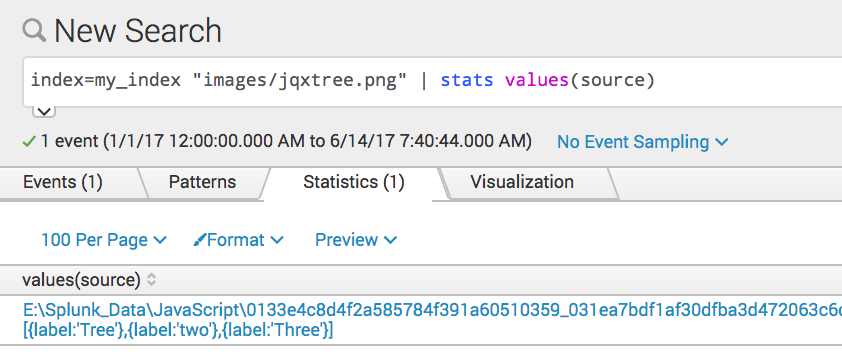Viewport: 842px width, 364px height.
Task: Click the green checkmark job status icon
Action: [x=29, y=142]
